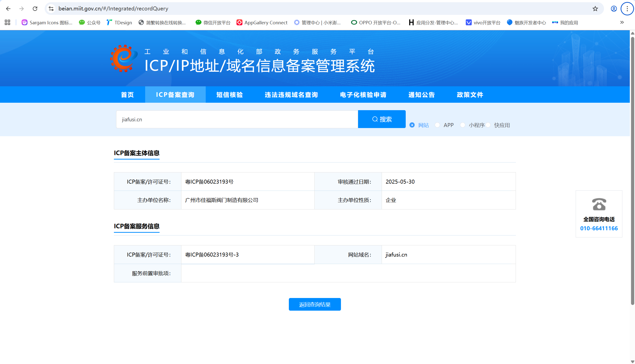Click the site information icon in address bar

click(x=51, y=8)
